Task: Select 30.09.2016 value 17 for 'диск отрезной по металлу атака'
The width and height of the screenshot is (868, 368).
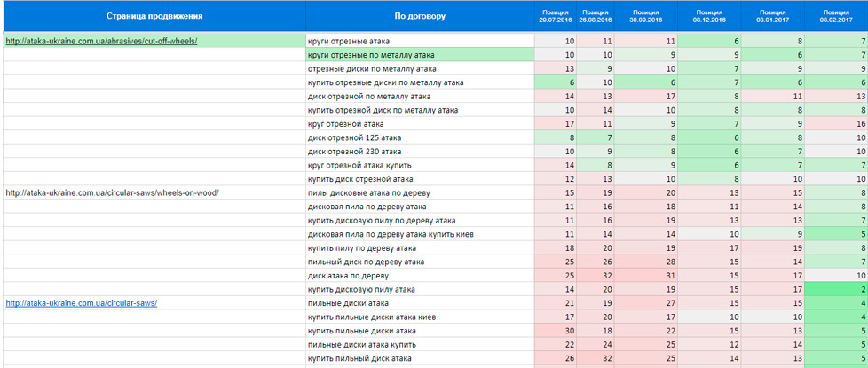Action: coord(645,97)
